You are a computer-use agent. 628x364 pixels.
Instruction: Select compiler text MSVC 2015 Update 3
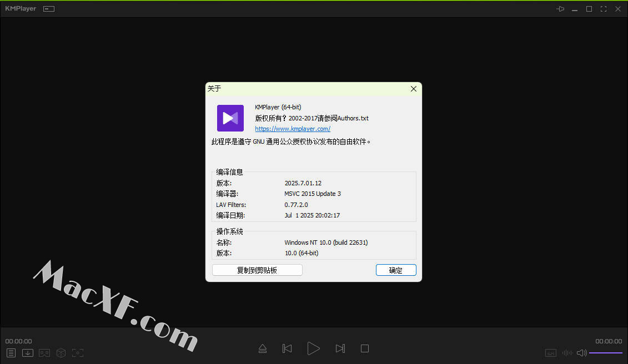pos(313,194)
